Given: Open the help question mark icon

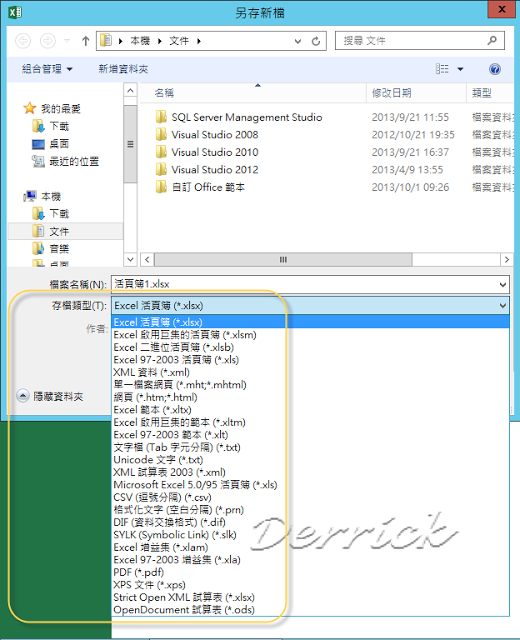Looking at the screenshot, I should pos(495,69).
